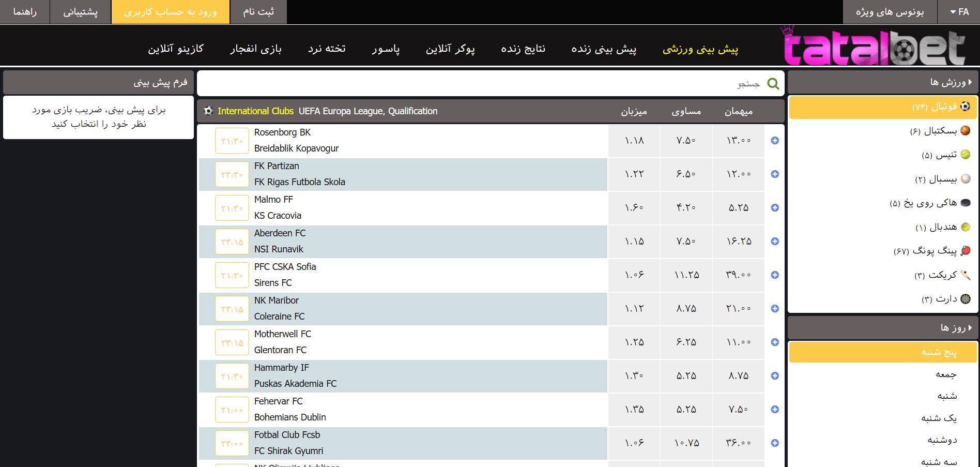
Task: Expand more markets for Malmo FF match
Action: tap(775, 207)
